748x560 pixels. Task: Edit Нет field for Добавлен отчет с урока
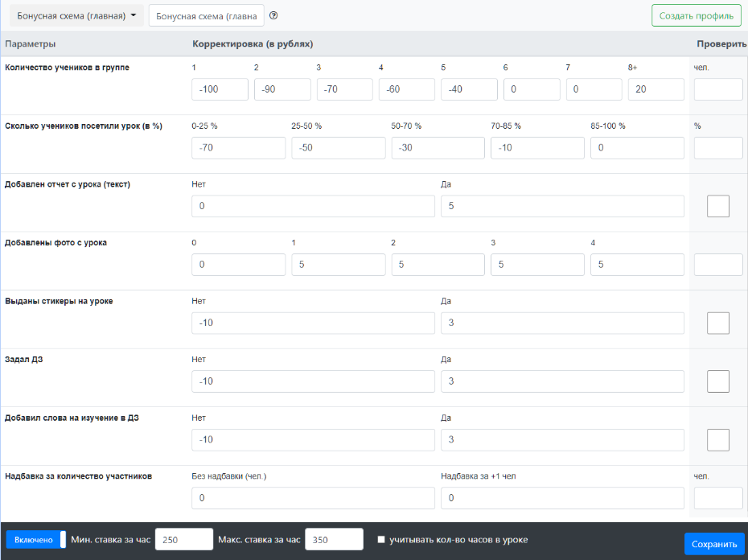[314, 206]
